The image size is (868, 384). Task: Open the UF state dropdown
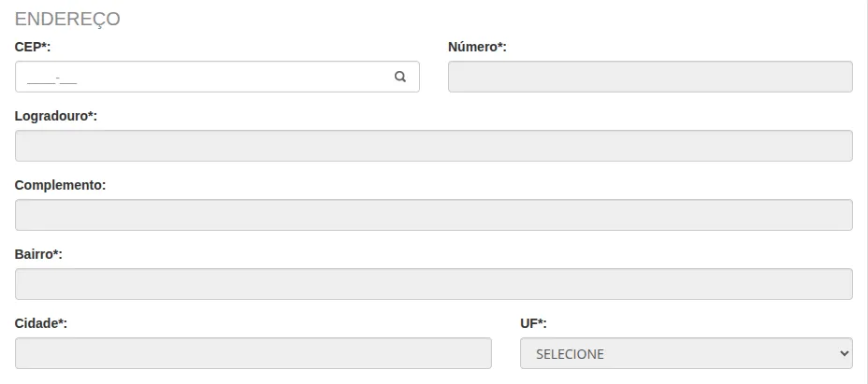coord(686,354)
